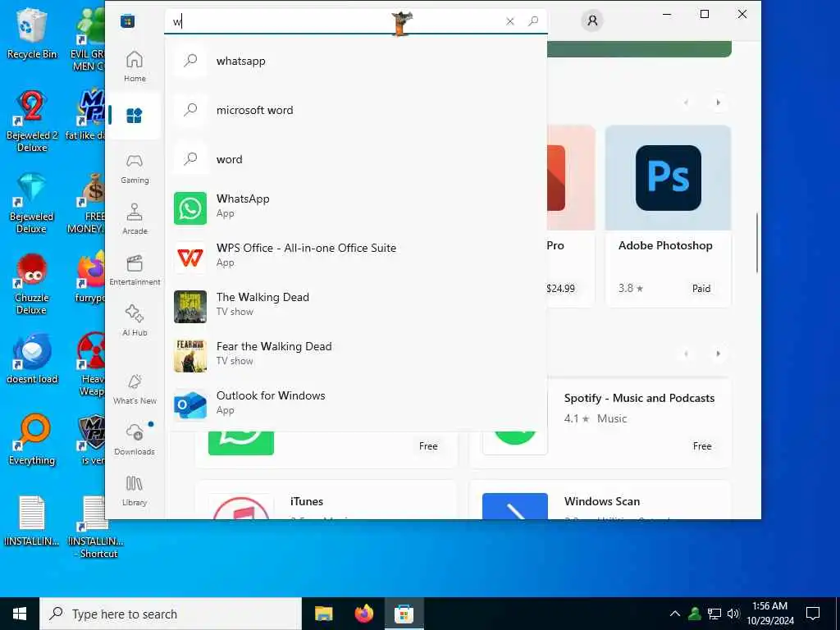
Task: Select 'doesnt load' desktop shortcut
Action: pyautogui.click(x=32, y=359)
